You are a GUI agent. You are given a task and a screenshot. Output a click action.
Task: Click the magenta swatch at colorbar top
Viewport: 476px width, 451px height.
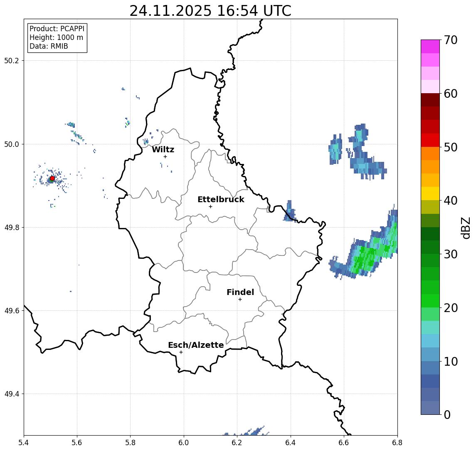[430, 47]
